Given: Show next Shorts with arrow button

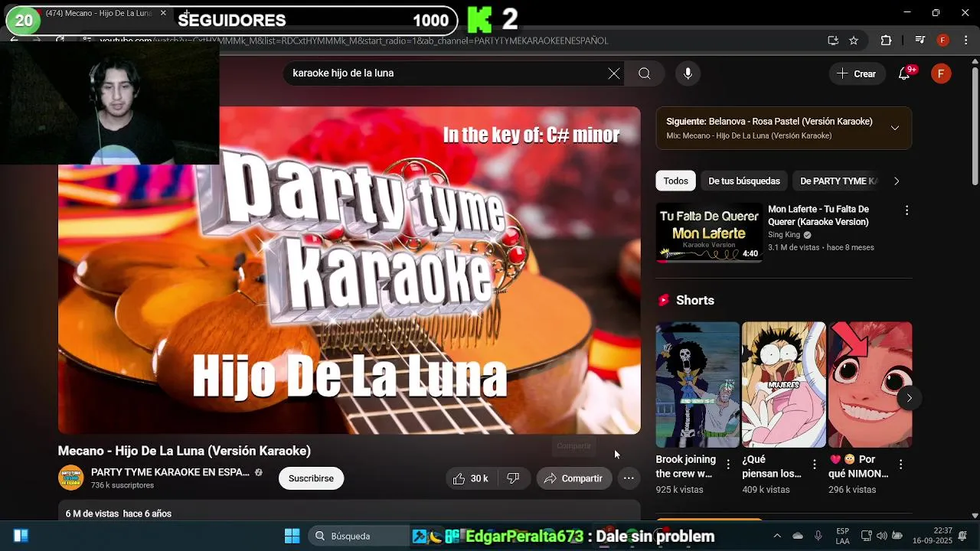Looking at the screenshot, I should pyautogui.click(x=909, y=398).
